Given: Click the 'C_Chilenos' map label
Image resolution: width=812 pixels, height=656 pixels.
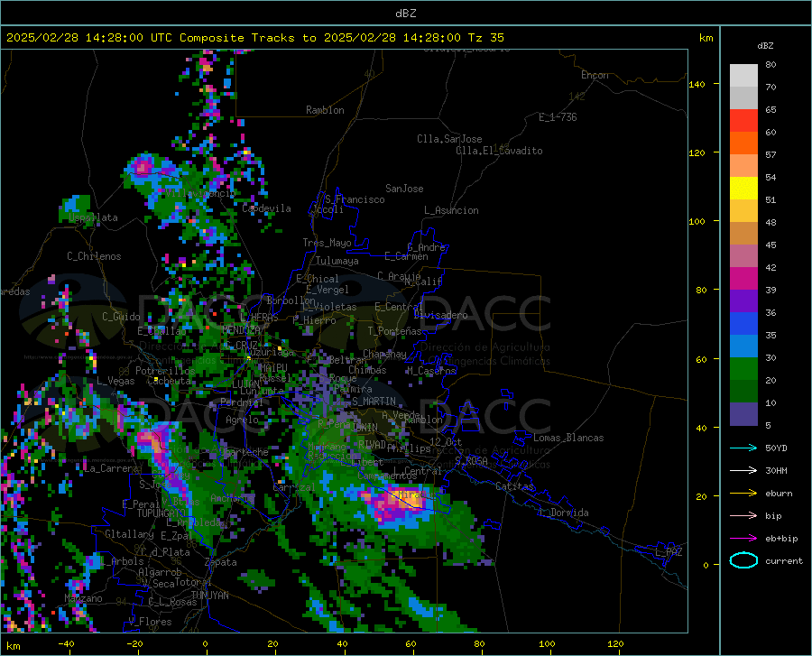Looking at the screenshot, I should point(94,256).
